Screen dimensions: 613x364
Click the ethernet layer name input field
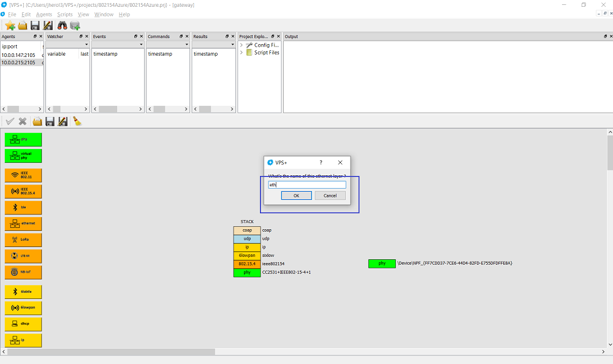tap(307, 184)
